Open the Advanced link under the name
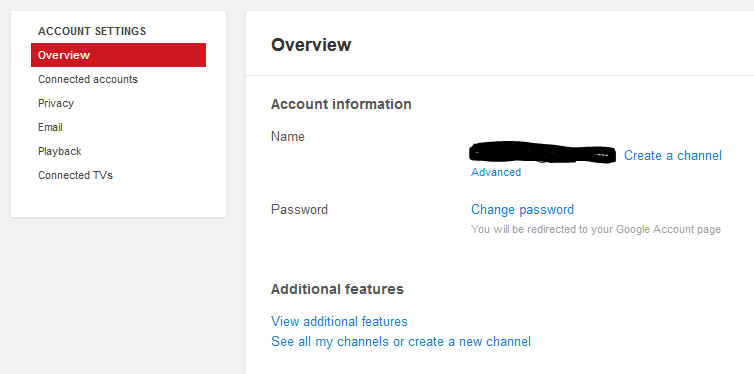 point(496,172)
